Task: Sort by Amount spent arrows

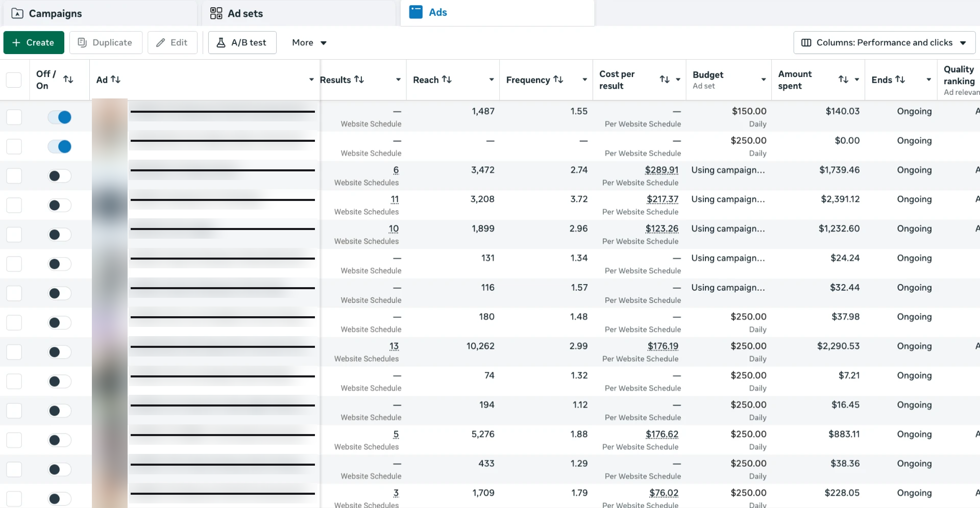Action: [843, 79]
